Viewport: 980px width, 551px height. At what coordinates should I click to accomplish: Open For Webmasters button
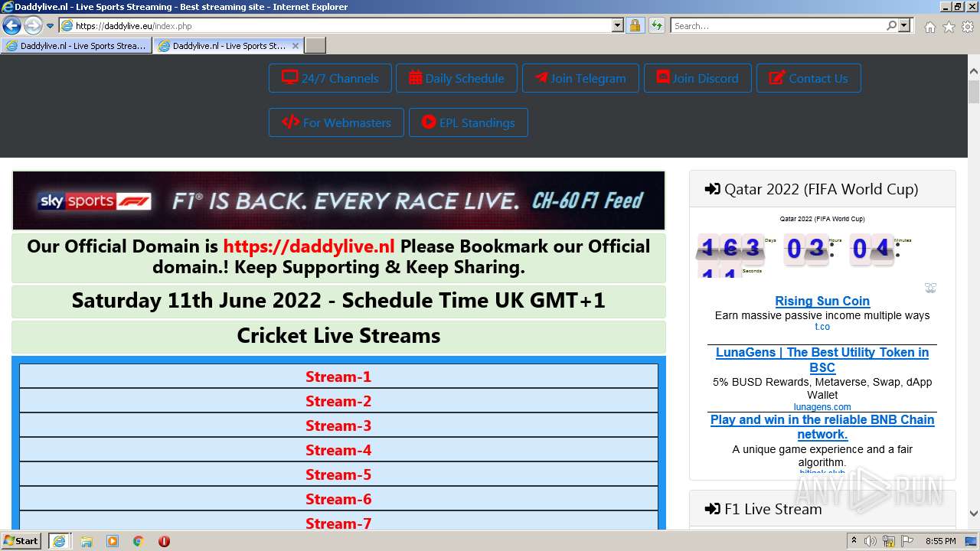pyautogui.click(x=336, y=122)
